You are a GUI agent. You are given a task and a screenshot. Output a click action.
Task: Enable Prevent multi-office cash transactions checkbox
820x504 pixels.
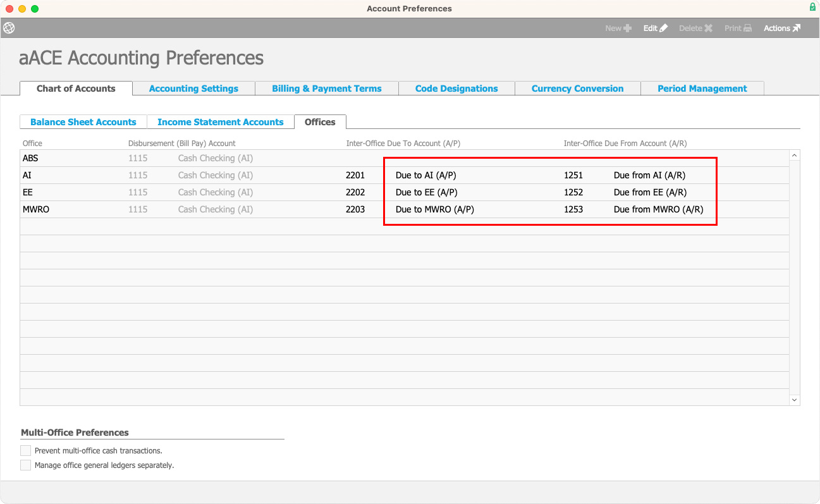pyautogui.click(x=26, y=451)
